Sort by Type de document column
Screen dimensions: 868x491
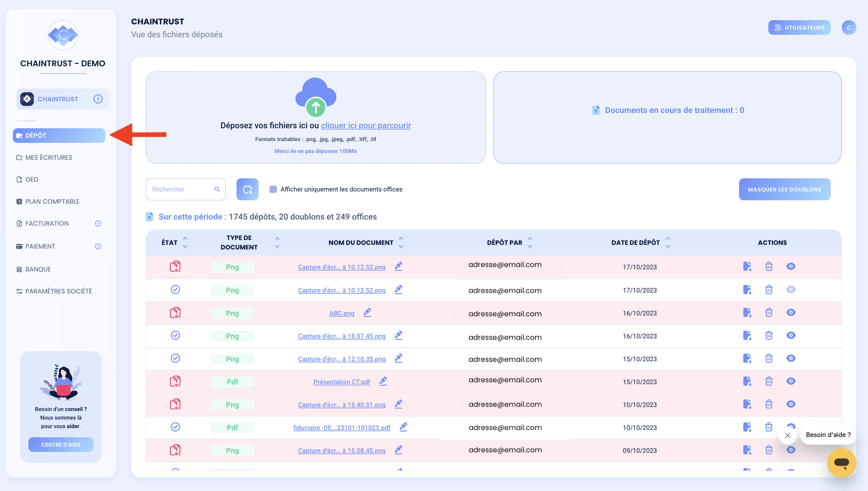[277, 242]
